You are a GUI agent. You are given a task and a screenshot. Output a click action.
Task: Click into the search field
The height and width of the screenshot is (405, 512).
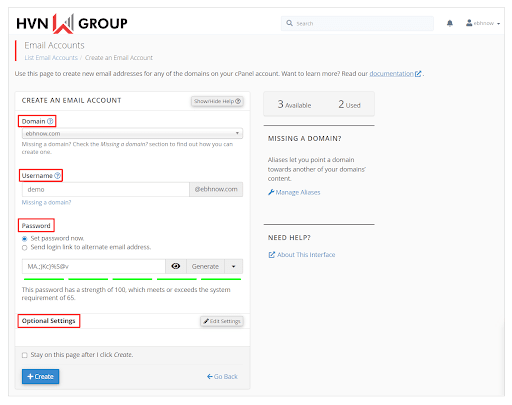point(357,23)
